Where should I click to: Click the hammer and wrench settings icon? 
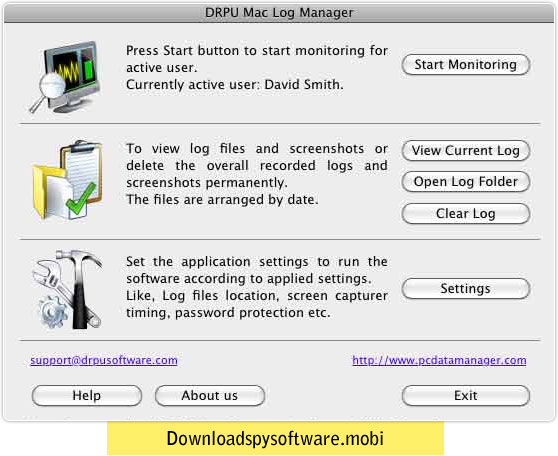click(68, 289)
